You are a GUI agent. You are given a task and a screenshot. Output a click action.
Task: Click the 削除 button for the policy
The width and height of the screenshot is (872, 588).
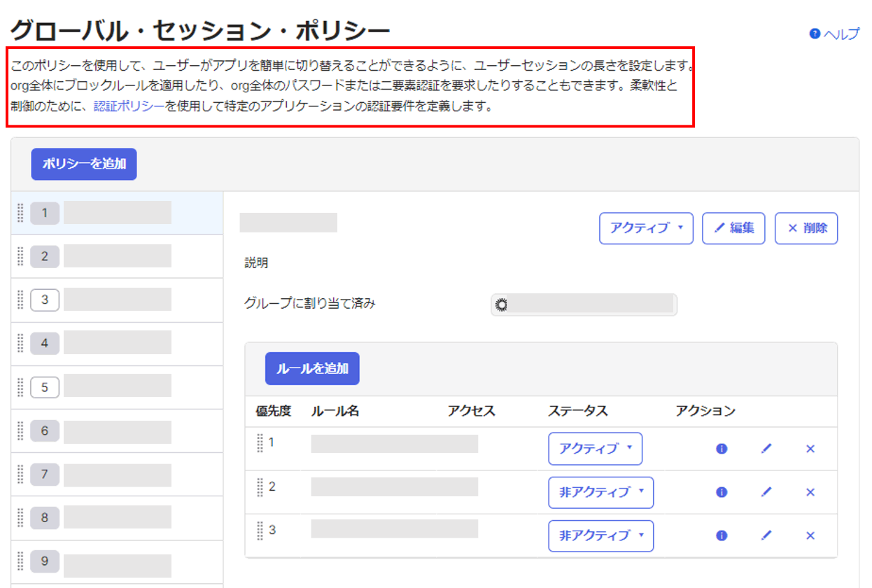806,228
